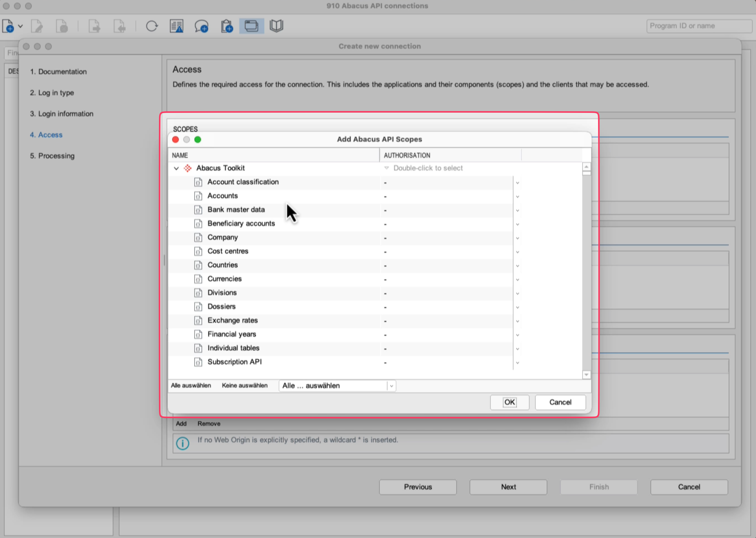The image size is (756, 538).
Task: Select the Countries scope icon
Action: [x=198, y=265]
